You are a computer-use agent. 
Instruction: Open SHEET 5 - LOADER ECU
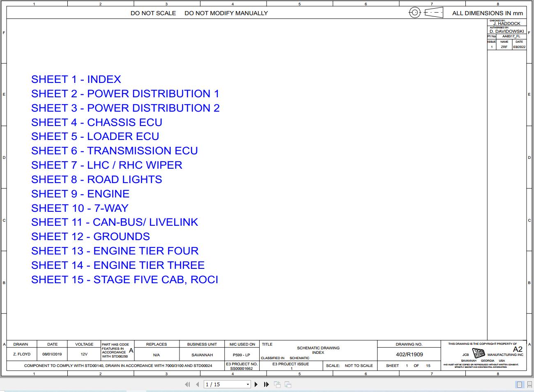coord(95,136)
